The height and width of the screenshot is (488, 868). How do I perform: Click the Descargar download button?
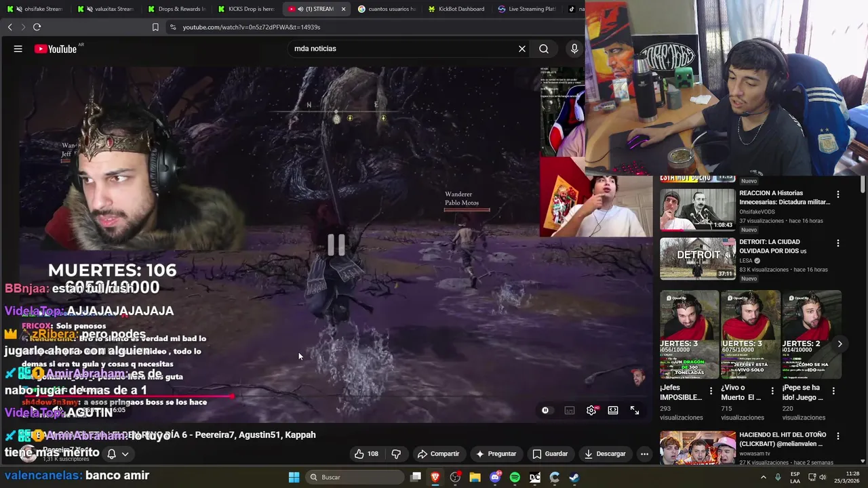click(605, 453)
